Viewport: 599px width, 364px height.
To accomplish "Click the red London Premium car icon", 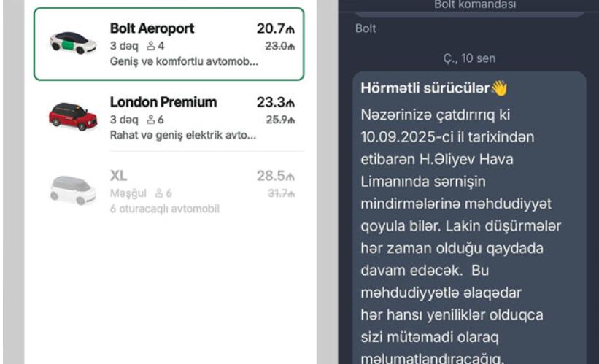I will pos(72,115).
